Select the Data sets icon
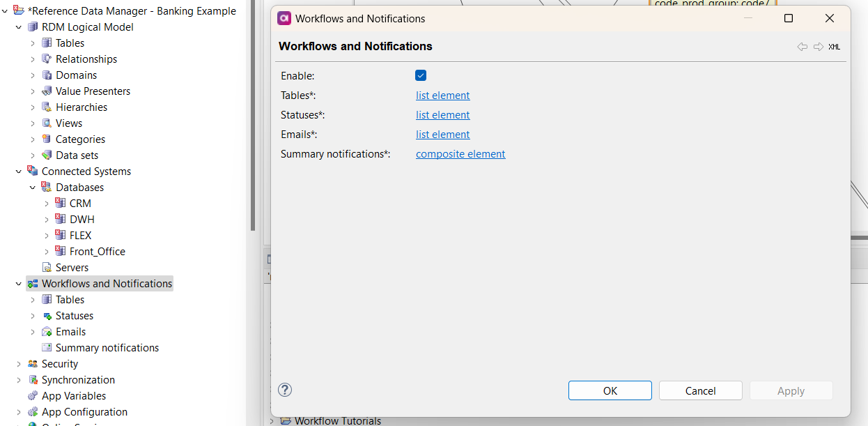The image size is (868, 426). point(47,155)
